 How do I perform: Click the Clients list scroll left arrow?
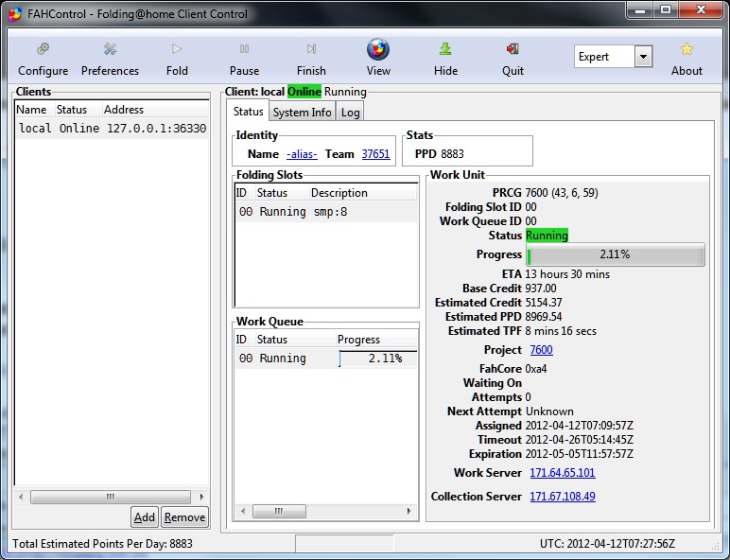pos(21,497)
